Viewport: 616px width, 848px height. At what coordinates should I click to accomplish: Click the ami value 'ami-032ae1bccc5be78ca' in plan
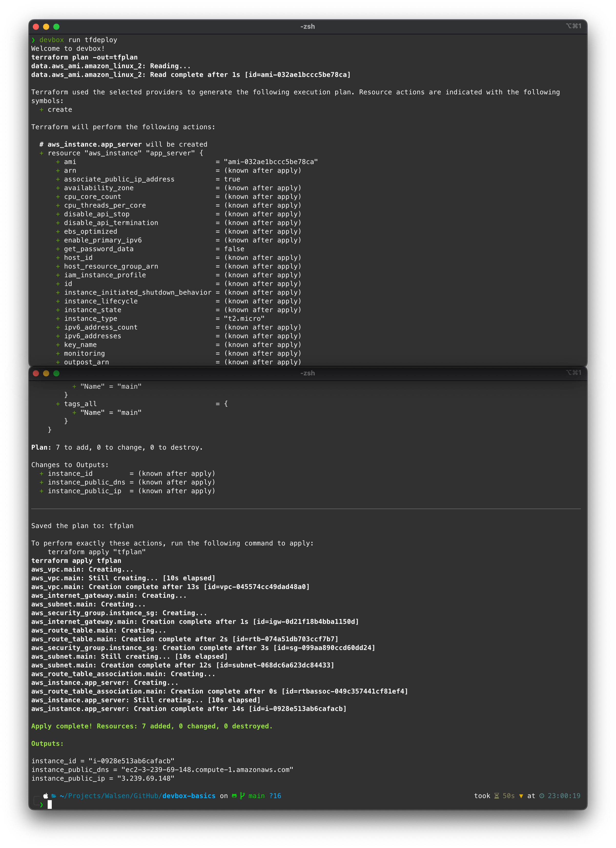click(x=271, y=162)
